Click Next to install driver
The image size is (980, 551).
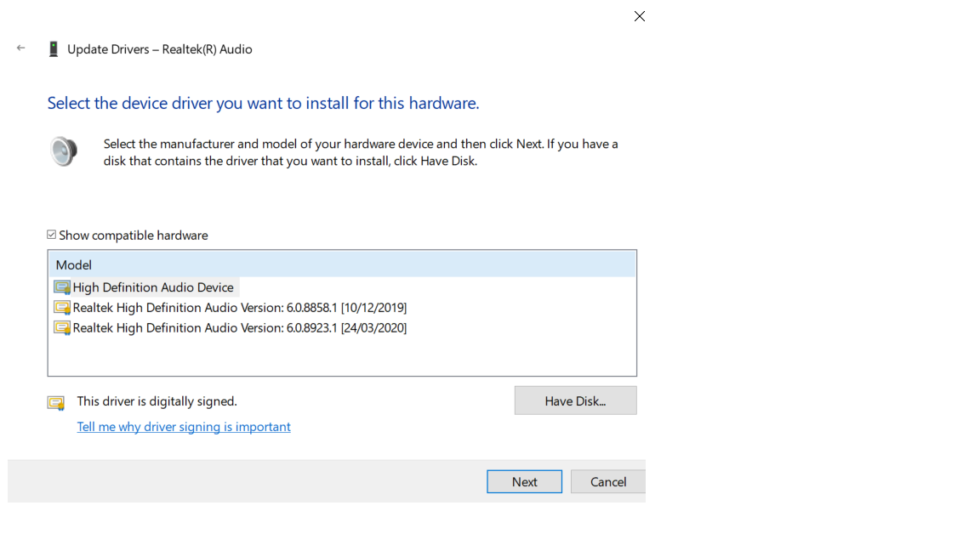point(524,481)
